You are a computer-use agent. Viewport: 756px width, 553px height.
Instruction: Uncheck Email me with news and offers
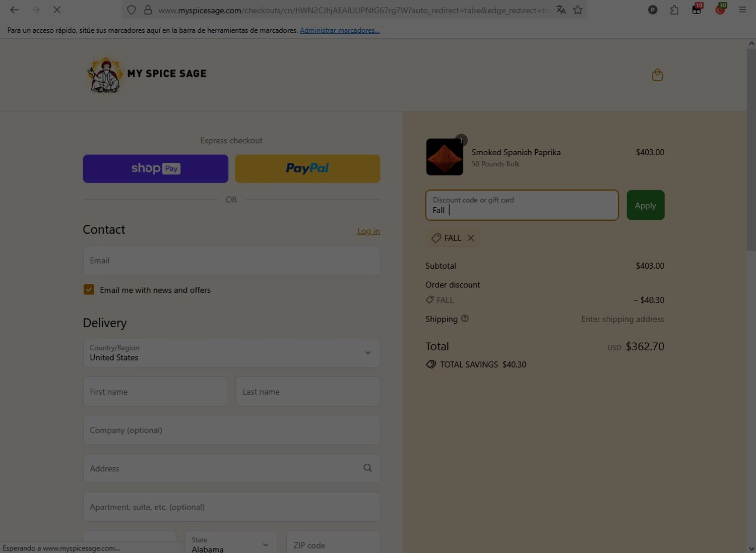[89, 289]
